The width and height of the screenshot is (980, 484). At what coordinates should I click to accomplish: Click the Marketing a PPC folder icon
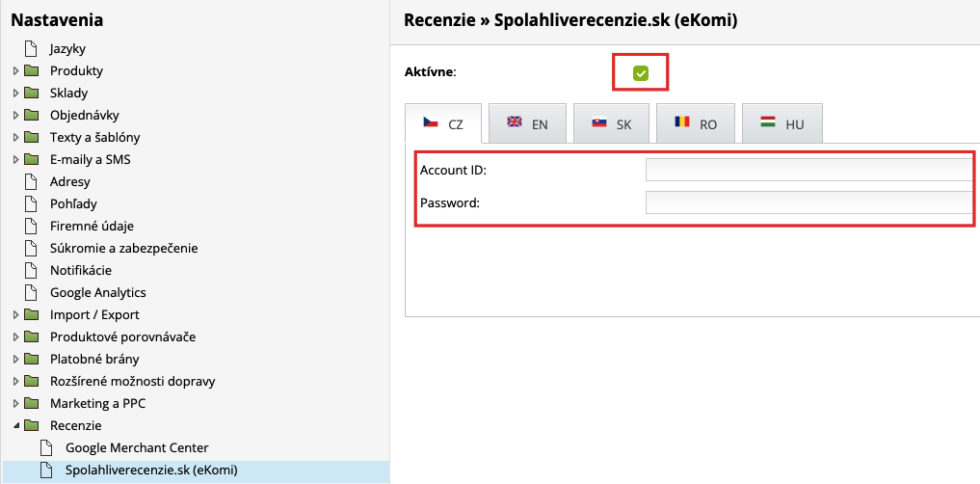[x=31, y=403]
